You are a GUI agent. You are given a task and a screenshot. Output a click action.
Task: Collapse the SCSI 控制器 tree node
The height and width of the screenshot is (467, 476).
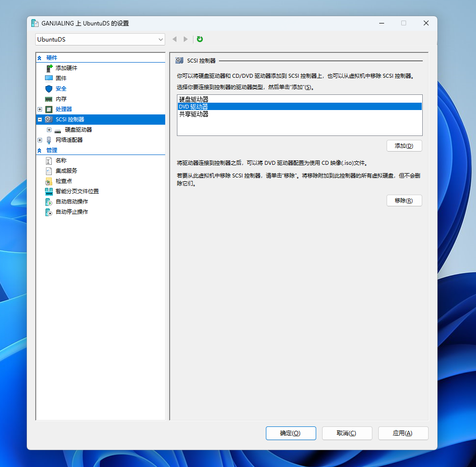pos(40,120)
